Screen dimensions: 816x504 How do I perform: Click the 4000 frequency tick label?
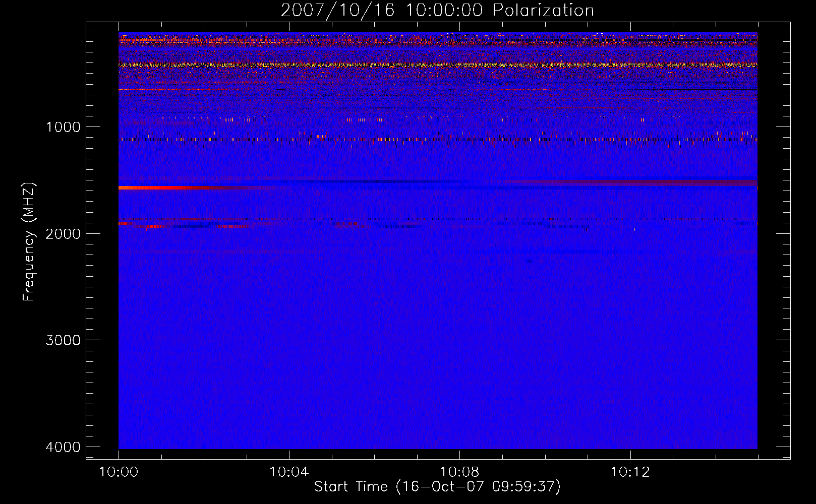[63, 447]
